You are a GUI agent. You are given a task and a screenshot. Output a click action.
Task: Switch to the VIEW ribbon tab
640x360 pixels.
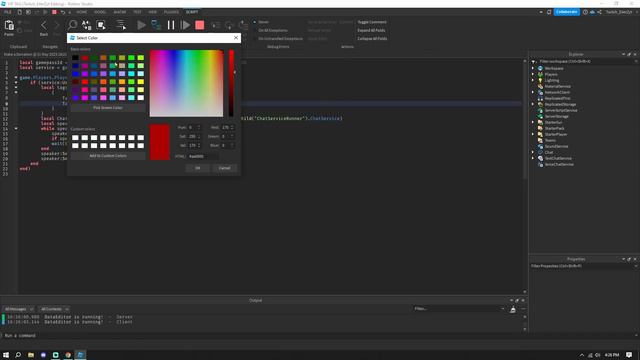tap(153, 12)
